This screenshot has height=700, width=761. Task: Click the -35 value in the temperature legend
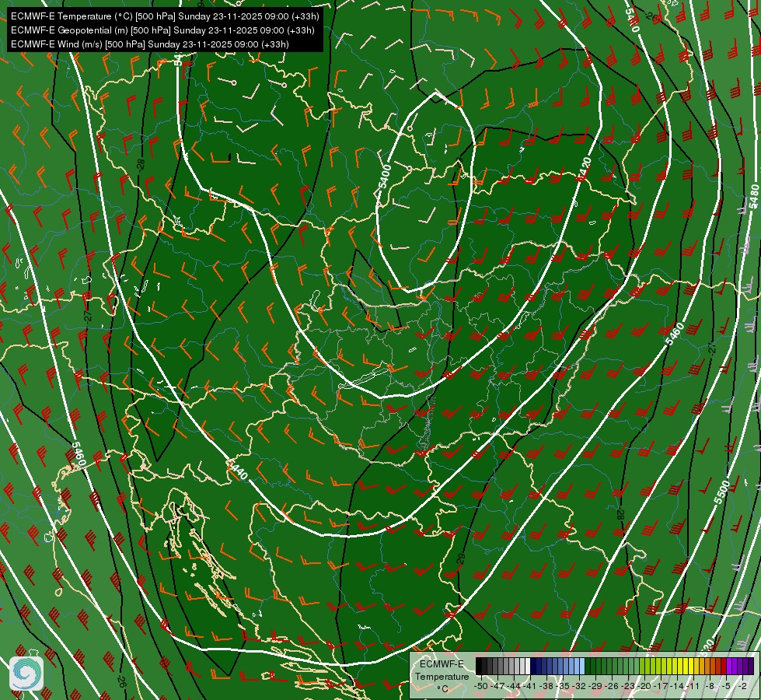pos(563,686)
